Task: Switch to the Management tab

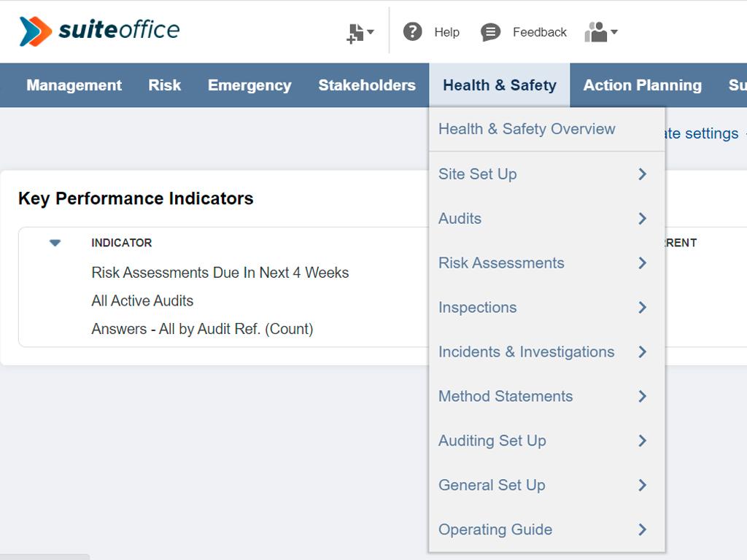Action: (x=74, y=85)
